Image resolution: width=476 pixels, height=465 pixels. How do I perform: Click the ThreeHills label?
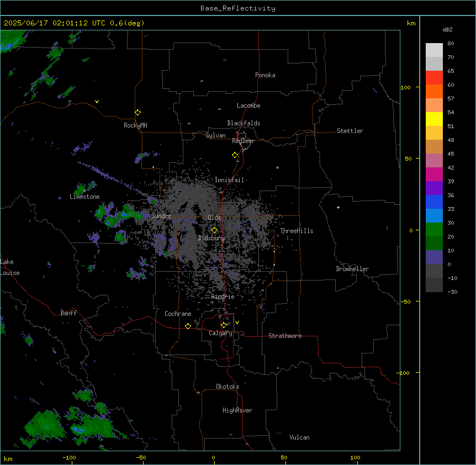[297, 231]
